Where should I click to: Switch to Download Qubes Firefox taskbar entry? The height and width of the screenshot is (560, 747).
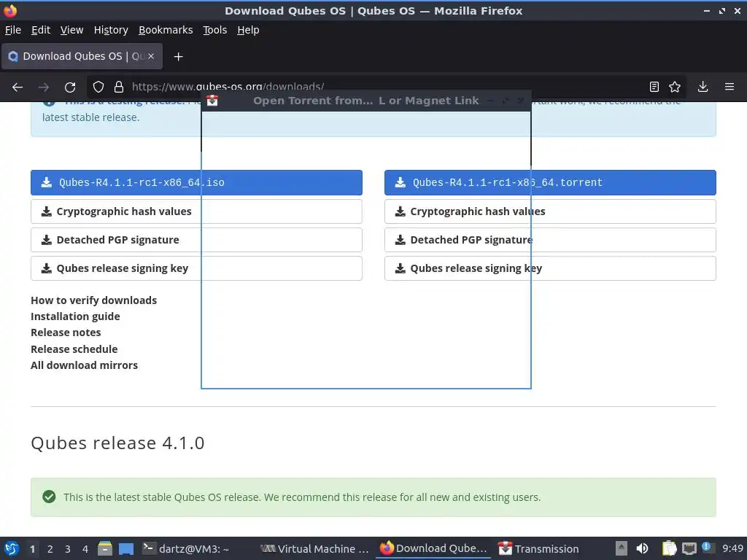click(433, 548)
